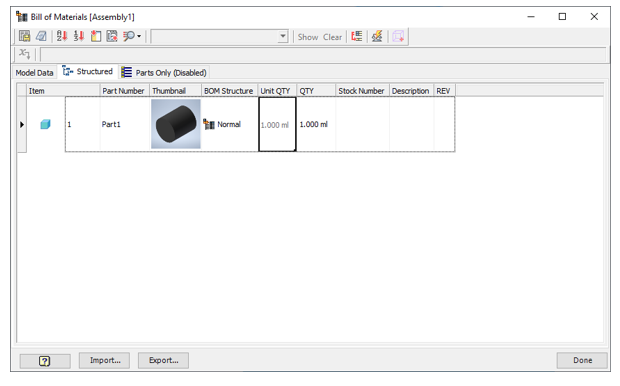Image resolution: width=620 pixels, height=386 pixels.
Task: Click the Part Number column header
Action: tap(124, 91)
